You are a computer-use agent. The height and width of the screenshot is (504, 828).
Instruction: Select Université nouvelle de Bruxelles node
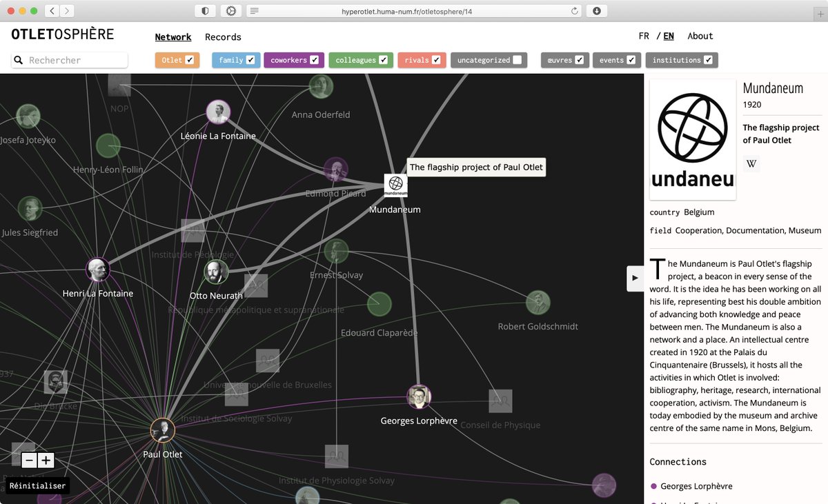pos(268,361)
